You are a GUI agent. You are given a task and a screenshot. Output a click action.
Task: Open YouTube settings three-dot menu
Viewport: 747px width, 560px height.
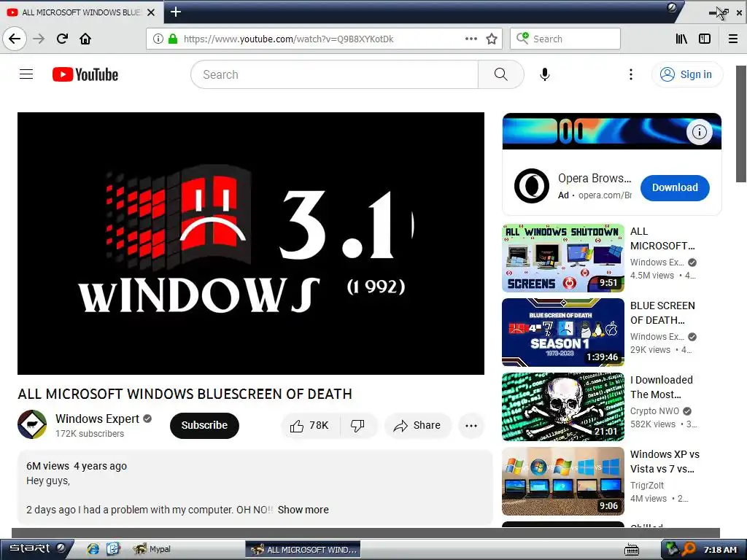pyautogui.click(x=631, y=74)
